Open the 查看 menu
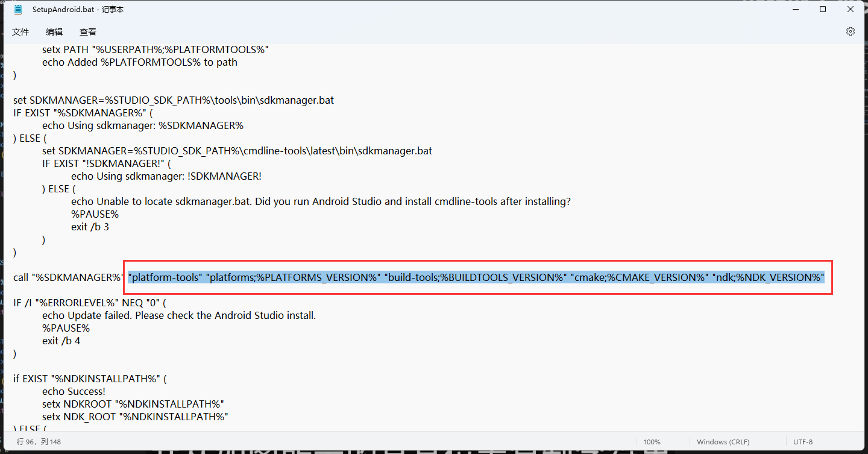Screen dimensions: 868x454 (88, 32)
